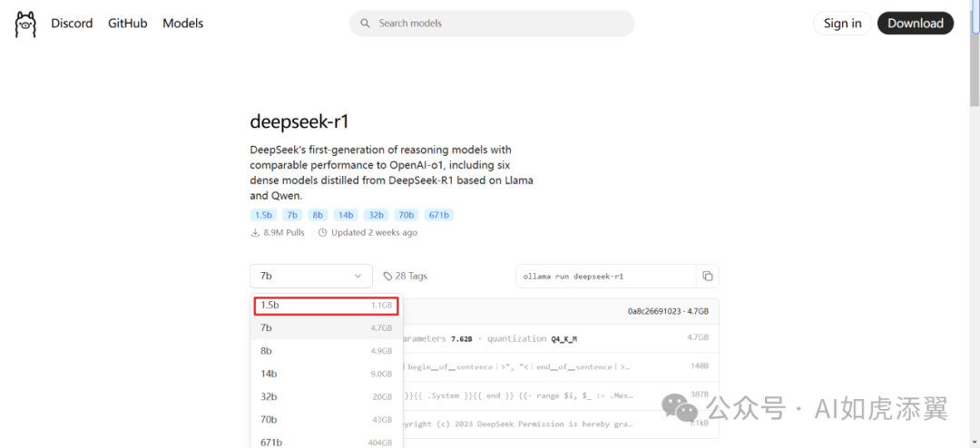This screenshot has height=448, width=980.
Task: Click the search magnifier icon
Action: coord(365,24)
